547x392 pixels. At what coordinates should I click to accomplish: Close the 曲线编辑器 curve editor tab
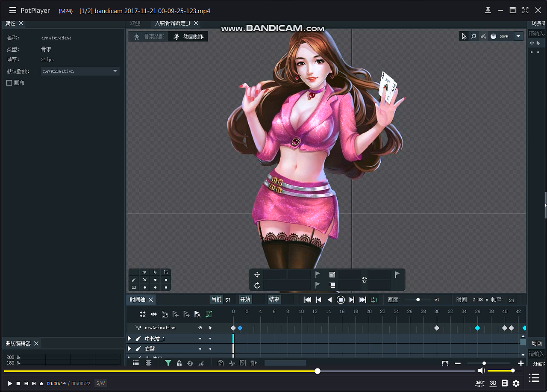click(36, 344)
